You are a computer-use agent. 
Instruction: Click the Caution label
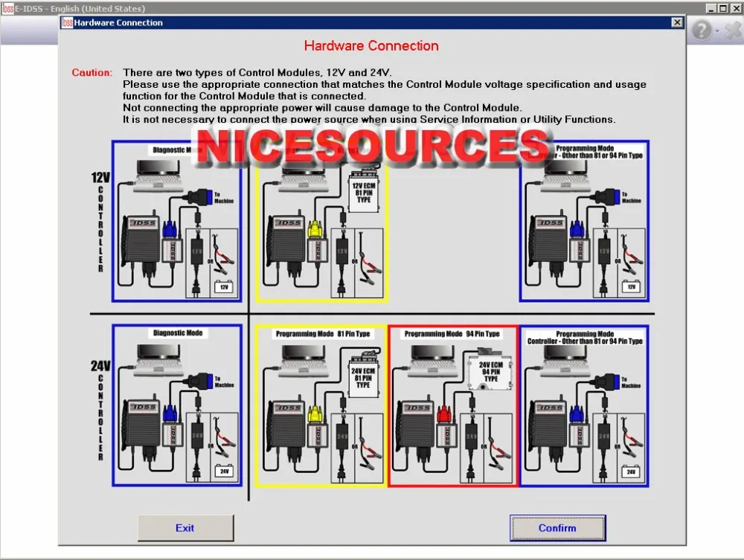click(x=92, y=73)
